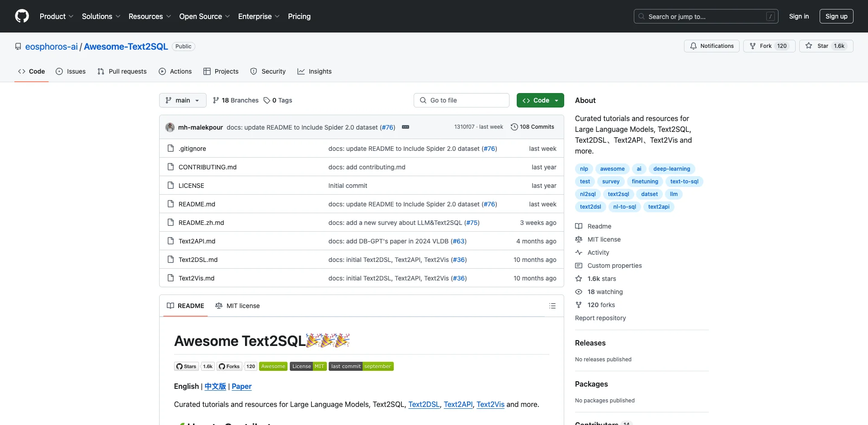View the 18 Branches
The image size is (868, 425).
tap(236, 100)
